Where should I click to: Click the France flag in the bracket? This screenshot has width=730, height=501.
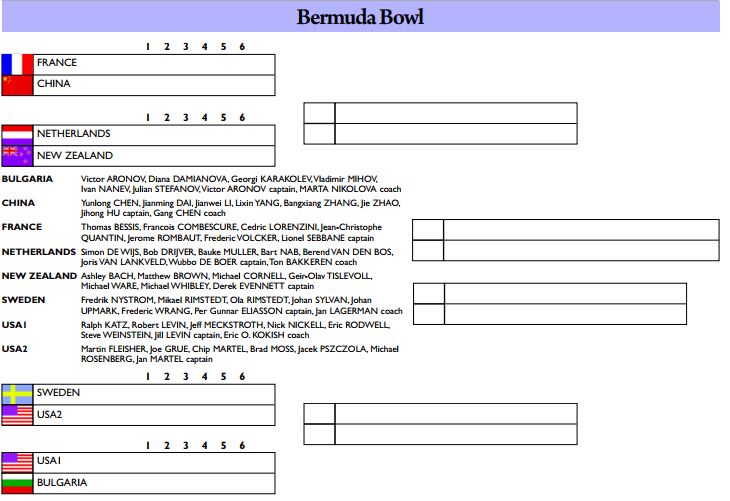coord(18,65)
